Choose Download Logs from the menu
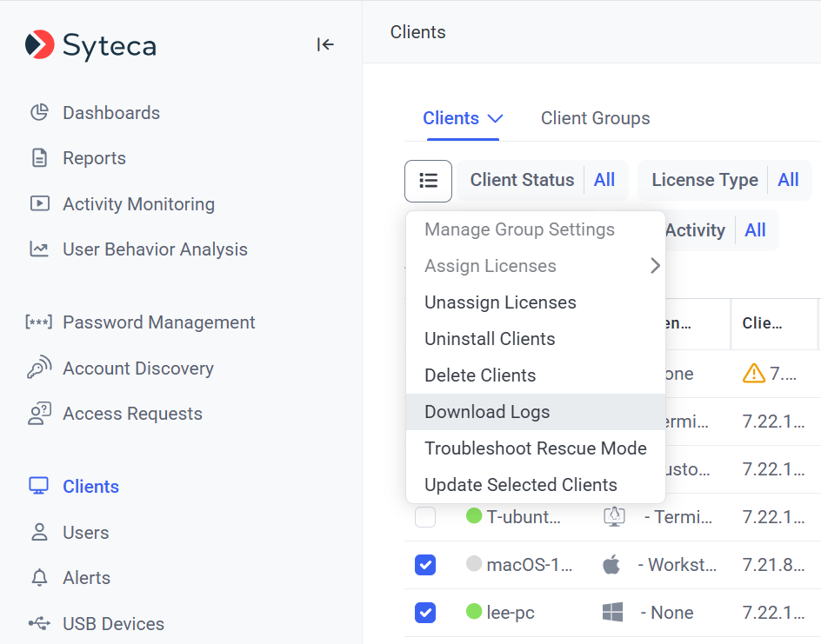The width and height of the screenshot is (821, 644). (487, 412)
